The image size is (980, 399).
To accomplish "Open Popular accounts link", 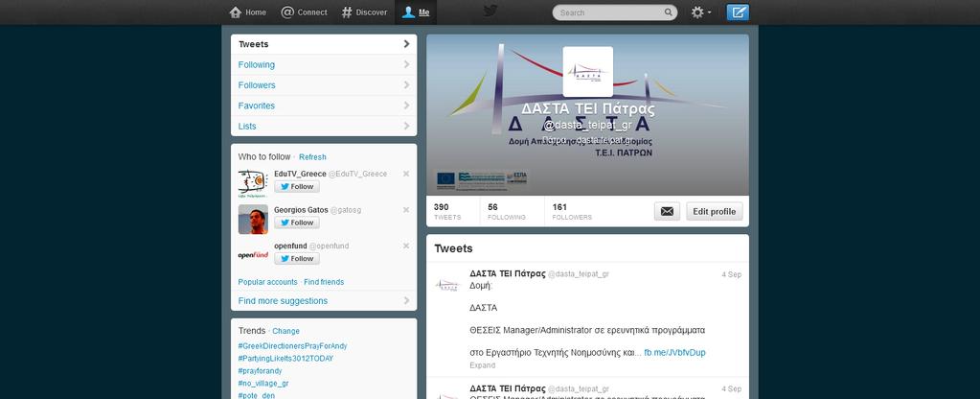I will click(x=267, y=282).
